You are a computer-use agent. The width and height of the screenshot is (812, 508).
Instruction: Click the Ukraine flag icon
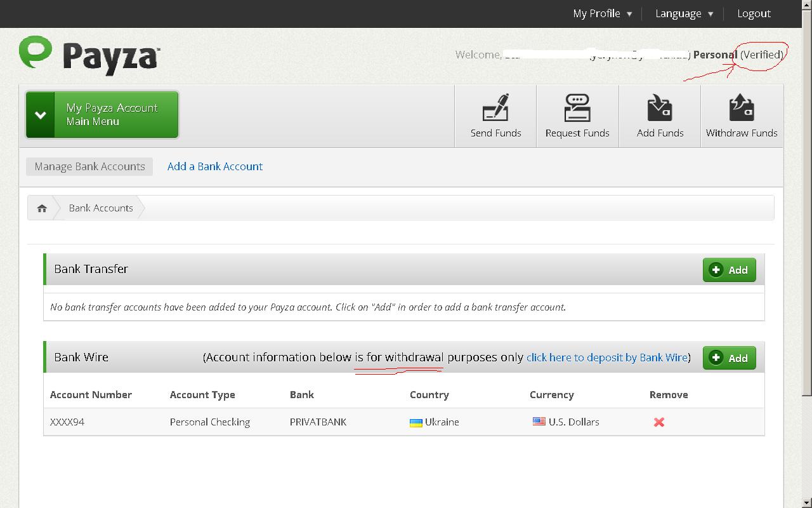[x=416, y=422]
